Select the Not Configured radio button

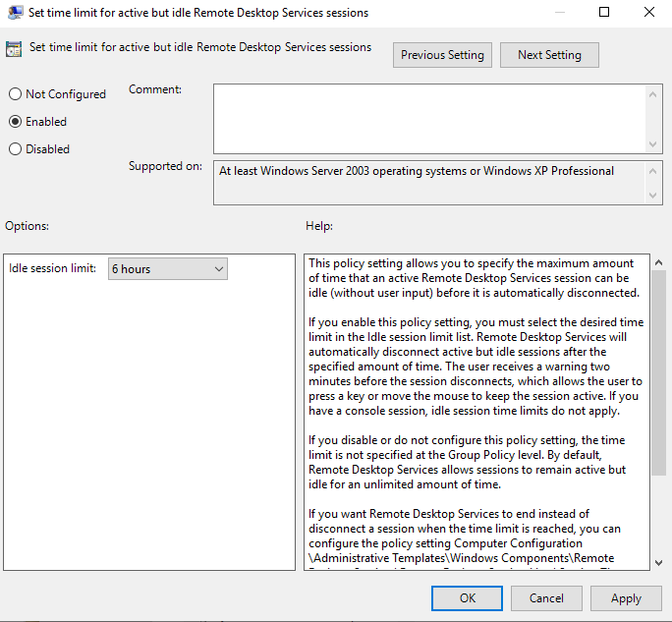coord(15,94)
